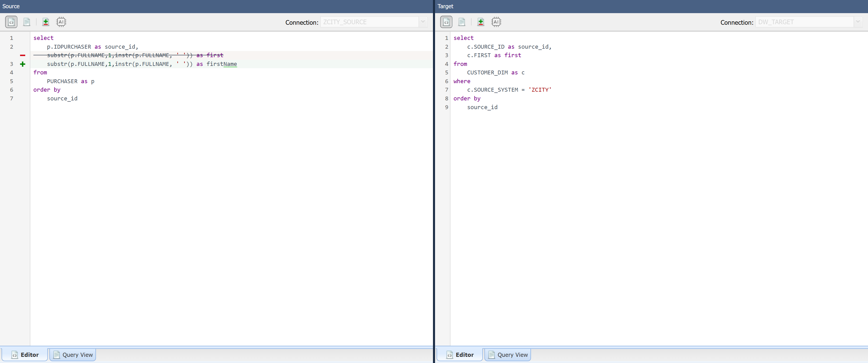The height and width of the screenshot is (363, 868).
Task: Click the Source panel title bar label
Action: (x=11, y=6)
